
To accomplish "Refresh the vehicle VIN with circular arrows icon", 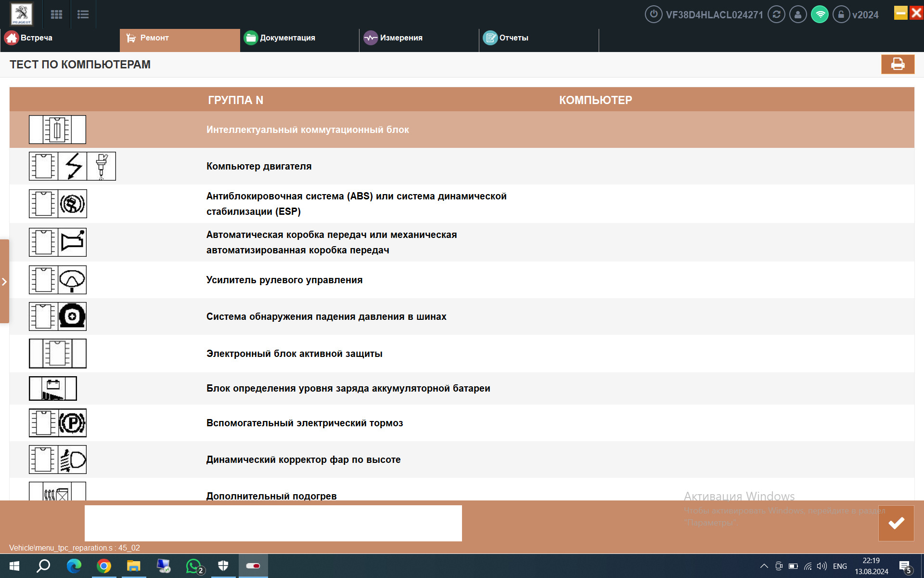I will pyautogui.click(x=776, y=14).
